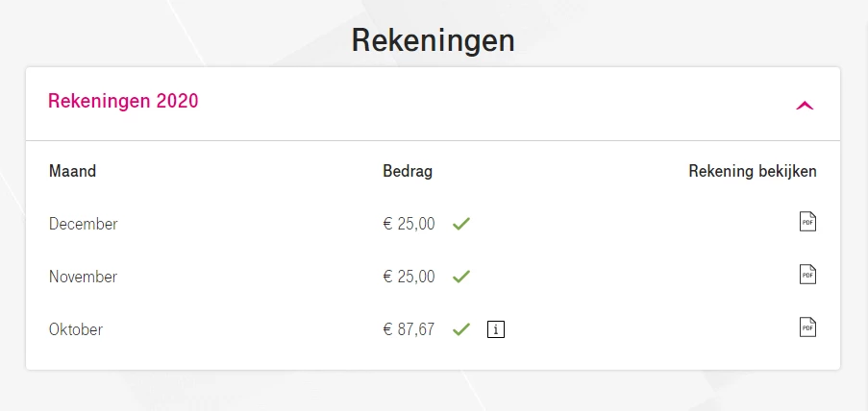Show info for Oktober amount
Image resolution: width=868 pixels, height=411 pixels.
coord(496,329)
